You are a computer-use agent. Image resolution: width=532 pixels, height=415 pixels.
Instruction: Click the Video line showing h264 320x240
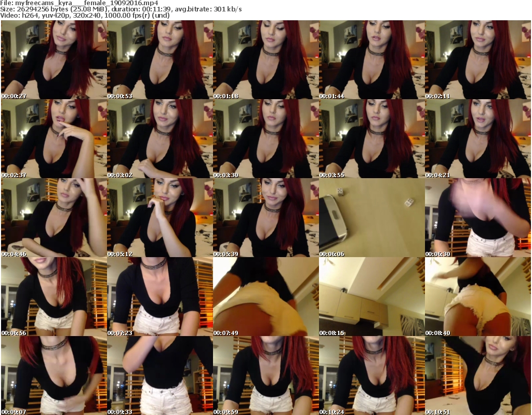pyautogui.click(x=85, y=15)
